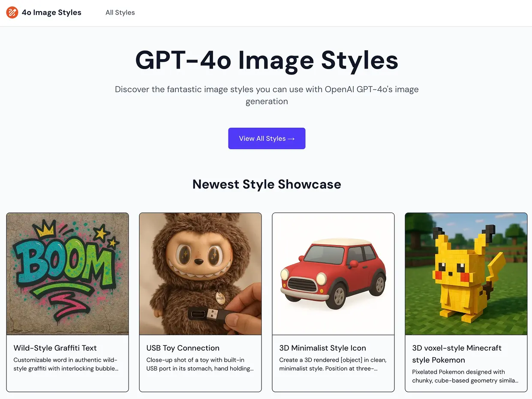This screenshot has height=399, width=532.
Task: Open the voxel Pikachu thumbnail image
Action: pos(466,274)
